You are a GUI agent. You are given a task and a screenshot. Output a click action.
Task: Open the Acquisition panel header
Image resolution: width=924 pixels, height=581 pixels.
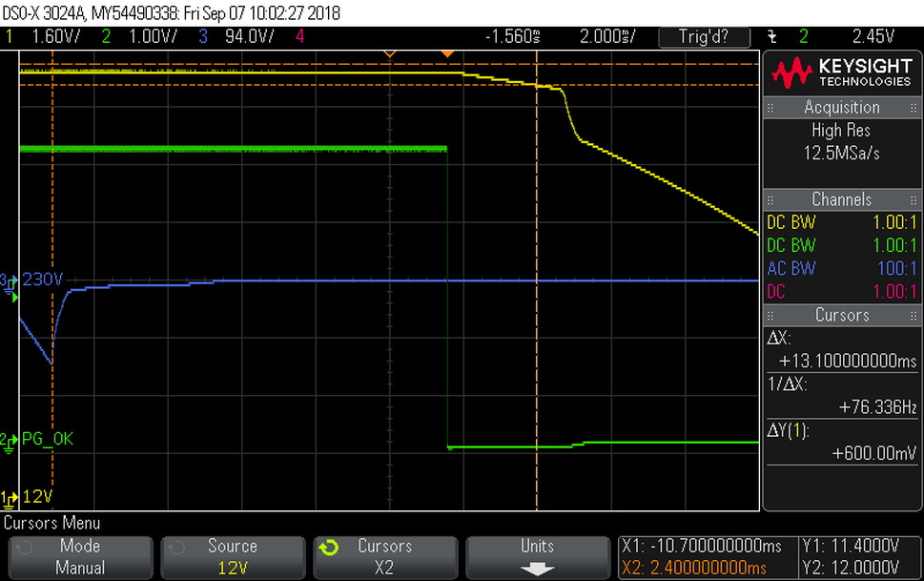(x=841, y=108)
